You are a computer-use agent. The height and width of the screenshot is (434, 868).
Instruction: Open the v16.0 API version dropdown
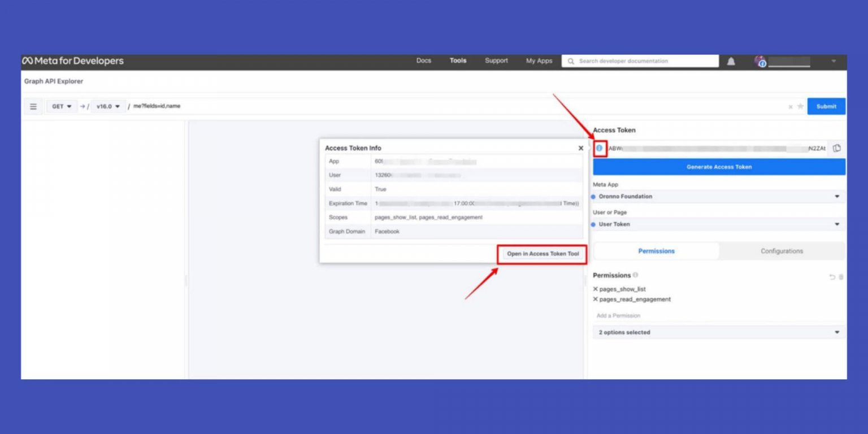(x=107, y=106)
